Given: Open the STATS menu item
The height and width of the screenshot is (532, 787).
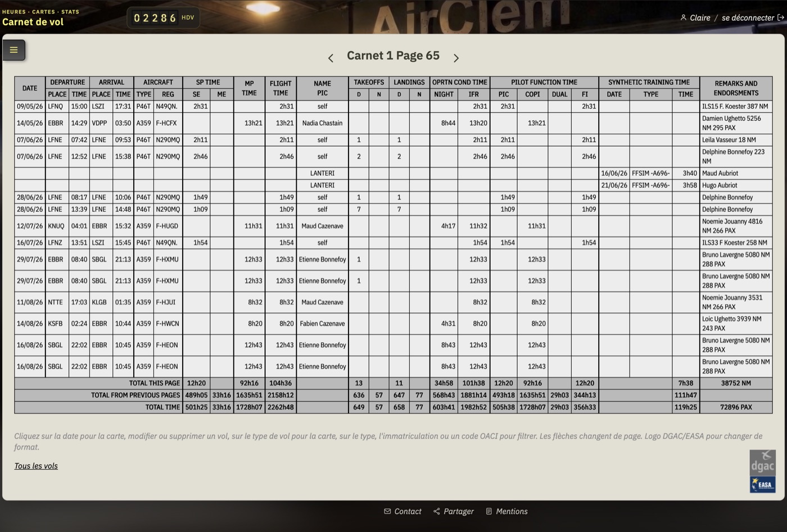Looking at the screenshot, I should (x=70, y=11).
